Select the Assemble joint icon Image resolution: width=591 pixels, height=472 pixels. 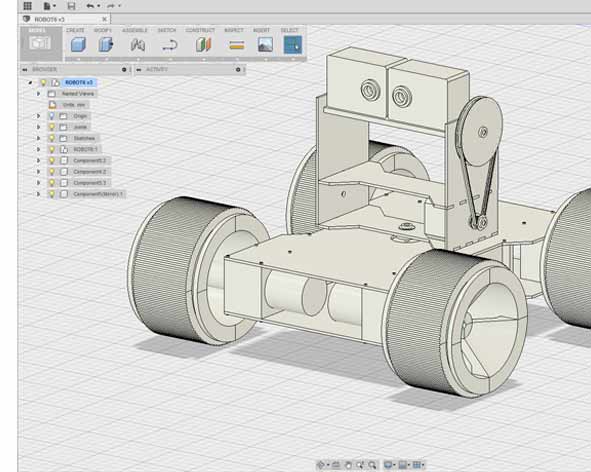(x=138, y=45)
